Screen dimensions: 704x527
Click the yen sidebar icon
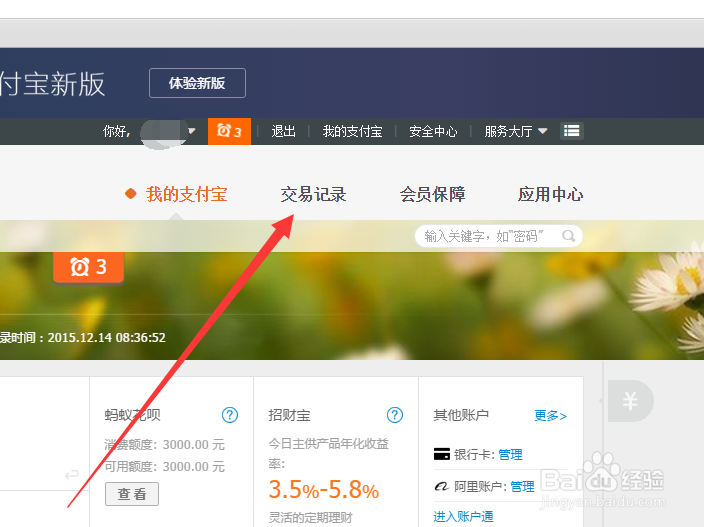pyautogui.click(x=629, y=401)
